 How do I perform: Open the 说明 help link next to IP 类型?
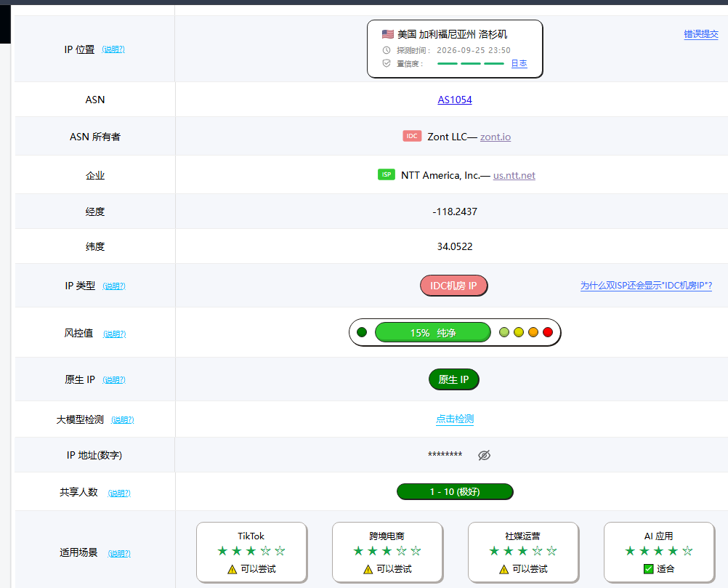pyautogui.click(x=114, y=286)
